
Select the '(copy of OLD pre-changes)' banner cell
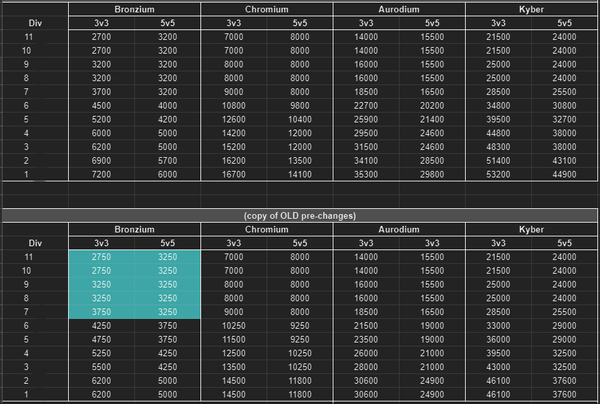click(300, 216)
